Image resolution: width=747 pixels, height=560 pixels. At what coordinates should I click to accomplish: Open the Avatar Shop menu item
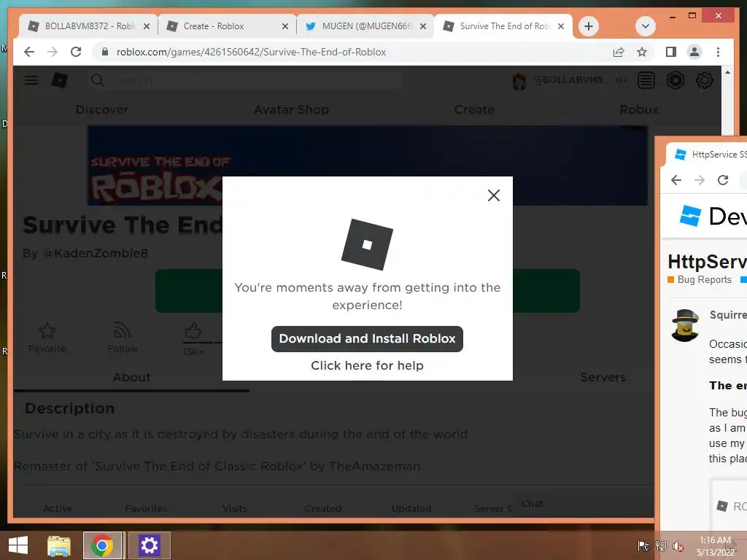click(291, 109)
